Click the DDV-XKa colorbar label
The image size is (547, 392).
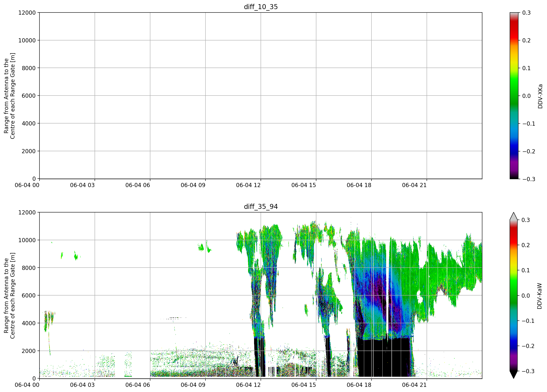point(540,96)
